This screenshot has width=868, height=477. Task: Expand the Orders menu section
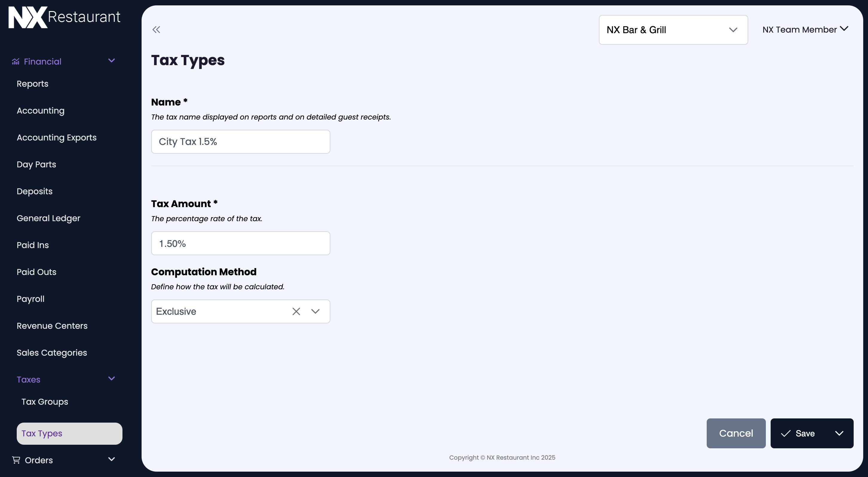click(x=111, y=459)
